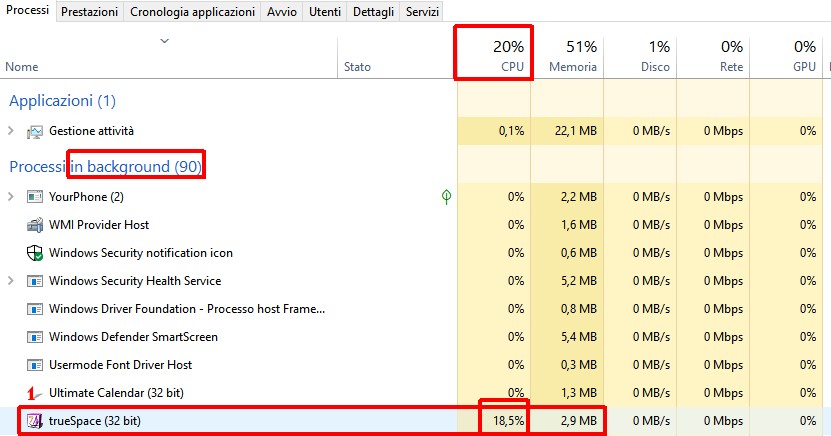
Task: Click the Ultimate Calendar red icon
Action: pos(34,393)
